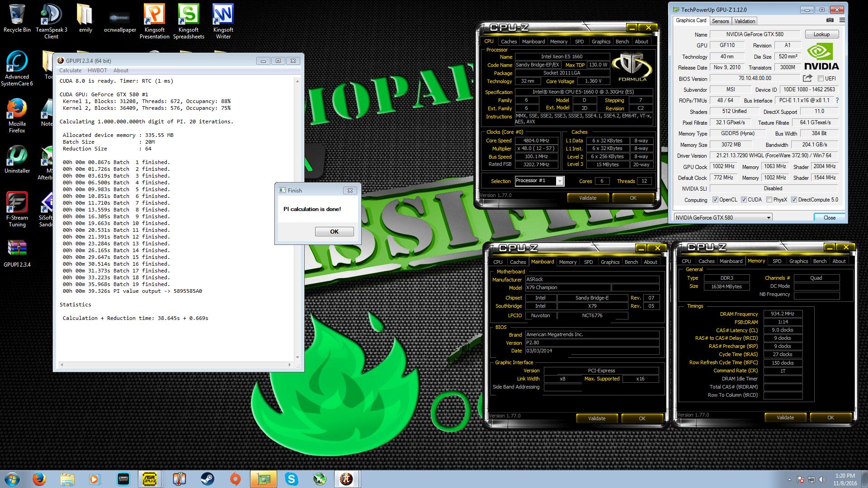The width and height of the screenshot is (868, 488).
Task: Open the HWBOT menu in GPUPI
Action: pyautogui.click(x=97, y=70)
